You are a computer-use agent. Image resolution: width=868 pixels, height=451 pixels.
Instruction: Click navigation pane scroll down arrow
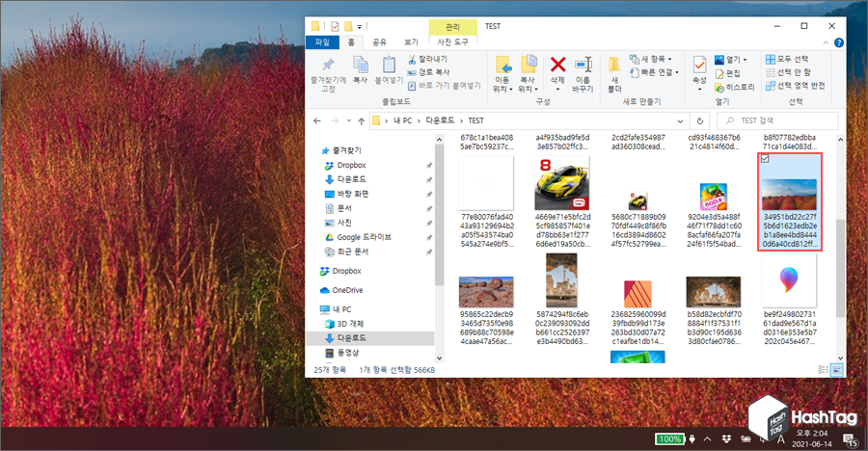click(440, 358)
